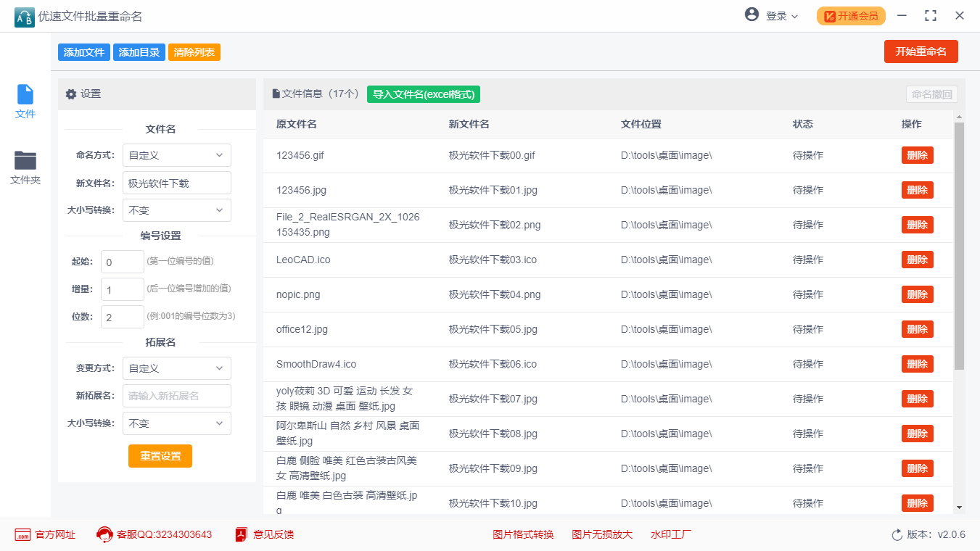Click new name 极光软件下载05.jpg
This screenshot has height=551, width=980.
click(x=493, y=329)
